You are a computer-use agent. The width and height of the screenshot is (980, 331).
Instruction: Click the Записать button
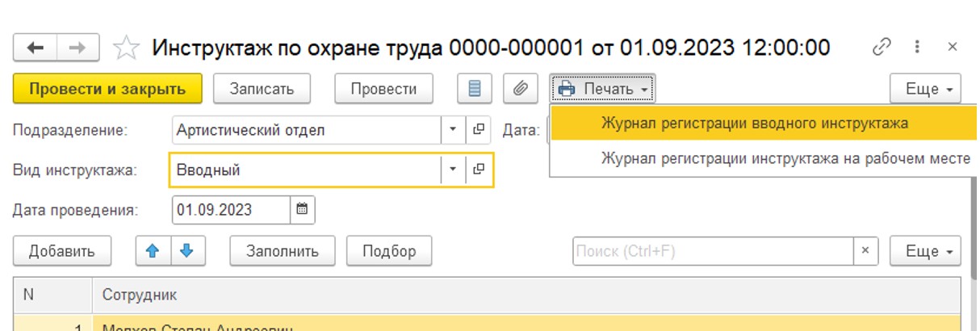[x=262, y=89]
